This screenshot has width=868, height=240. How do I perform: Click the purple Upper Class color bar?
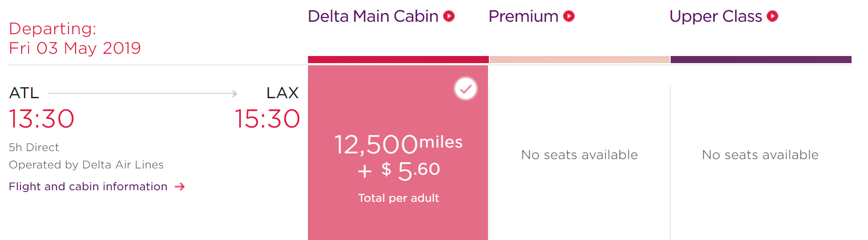761,60
